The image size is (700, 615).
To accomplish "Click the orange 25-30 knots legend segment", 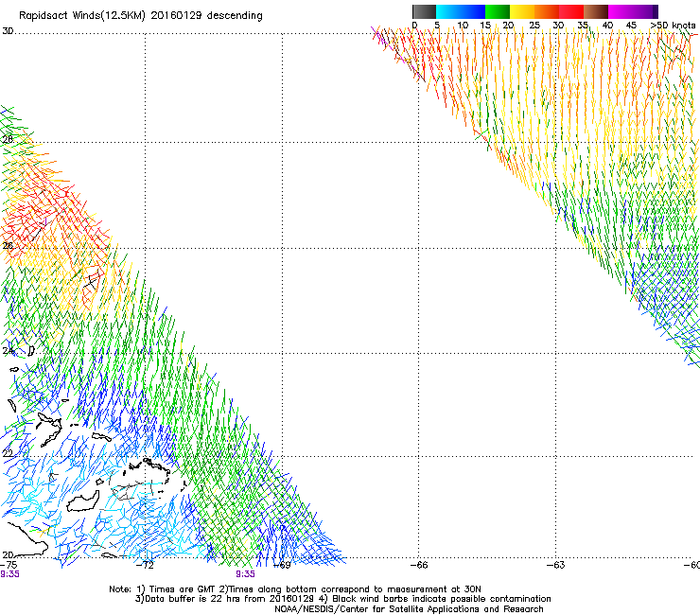I will click(547, 11).
